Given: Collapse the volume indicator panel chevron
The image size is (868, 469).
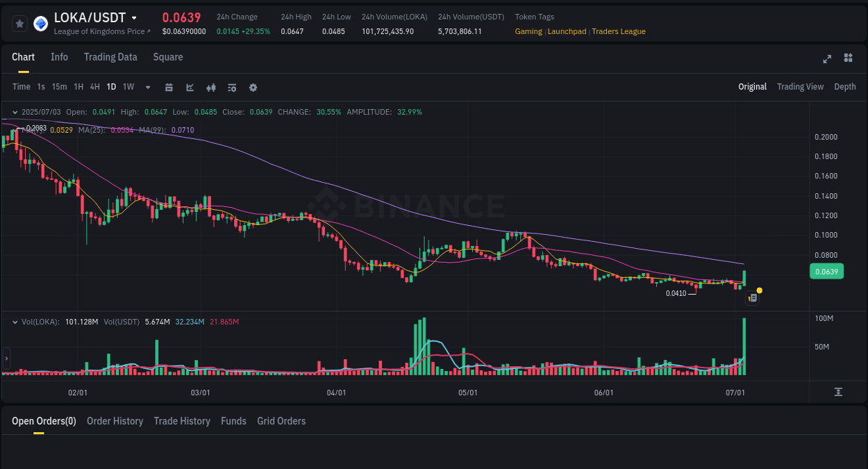Looking at the screenshot, I should pos(14,322).
